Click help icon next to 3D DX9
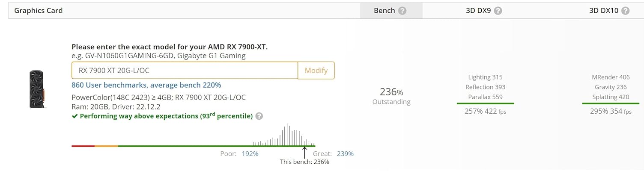The height and width of the screenshot is (171, 644). click(498, 11)
